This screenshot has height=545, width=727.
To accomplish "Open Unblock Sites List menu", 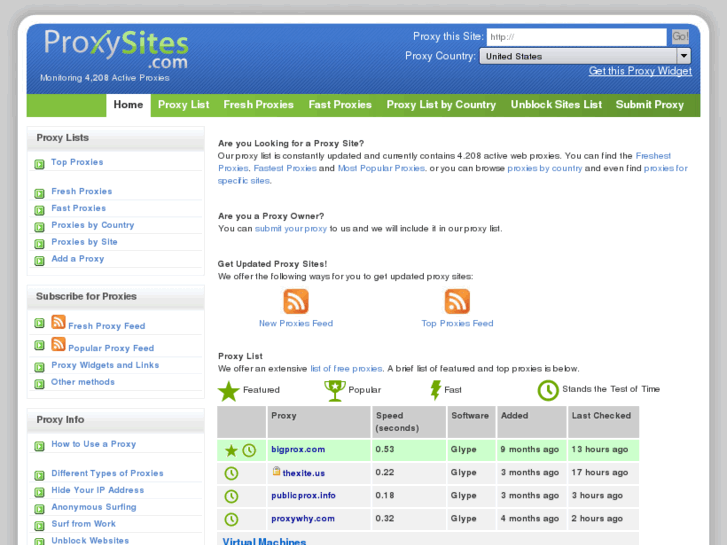I will click(x=556, y=105).
